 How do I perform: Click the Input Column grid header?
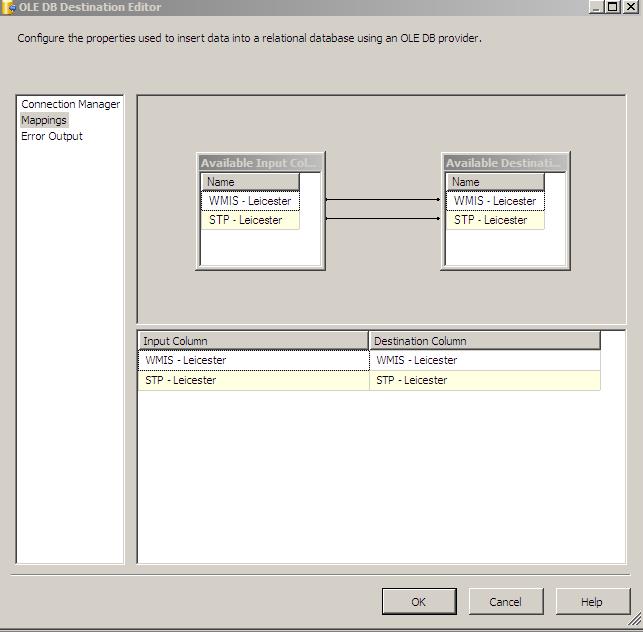click(253, 340)
